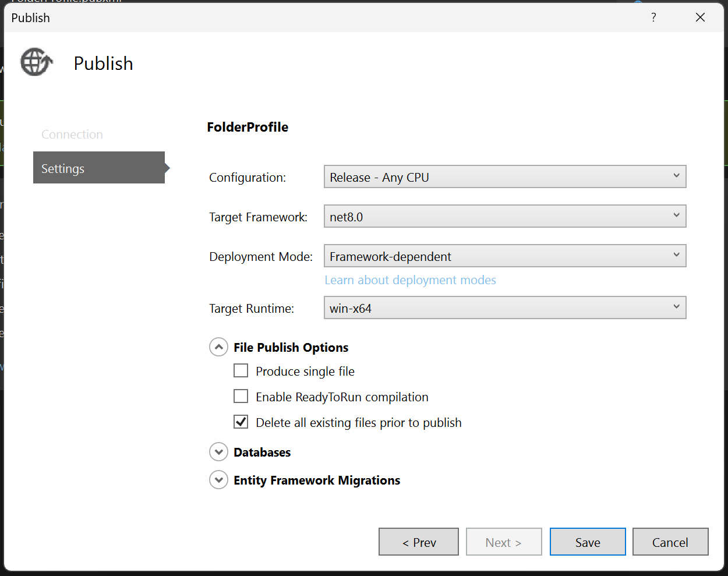This screenshot has height=576, width=728.
Task: Click the Prev button
Action: [x=419, y=542]
